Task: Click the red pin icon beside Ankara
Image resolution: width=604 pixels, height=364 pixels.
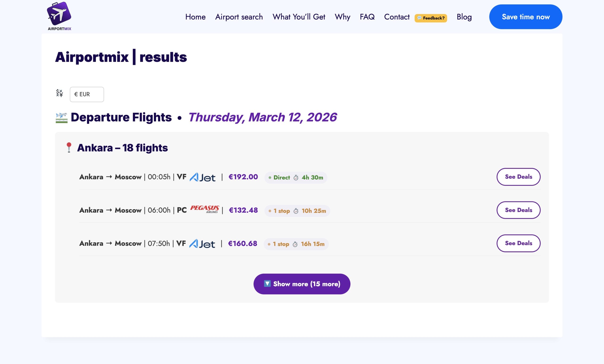Action: [x=69, y=147]
